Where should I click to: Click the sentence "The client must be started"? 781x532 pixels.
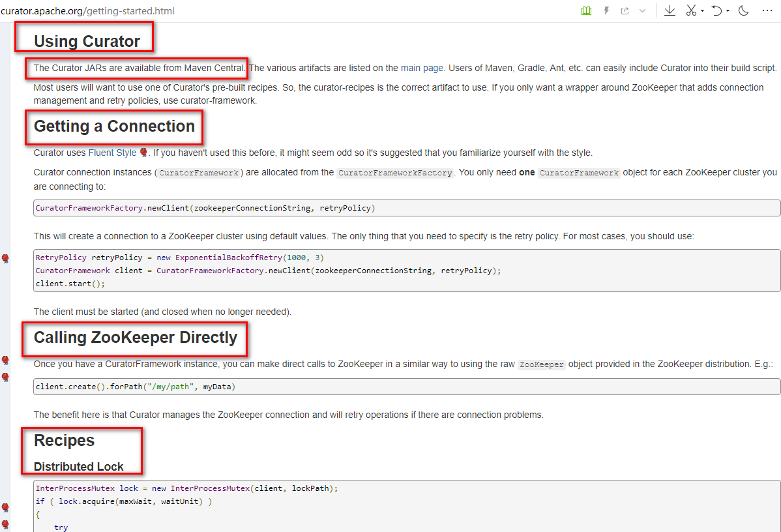coord(162,312)
